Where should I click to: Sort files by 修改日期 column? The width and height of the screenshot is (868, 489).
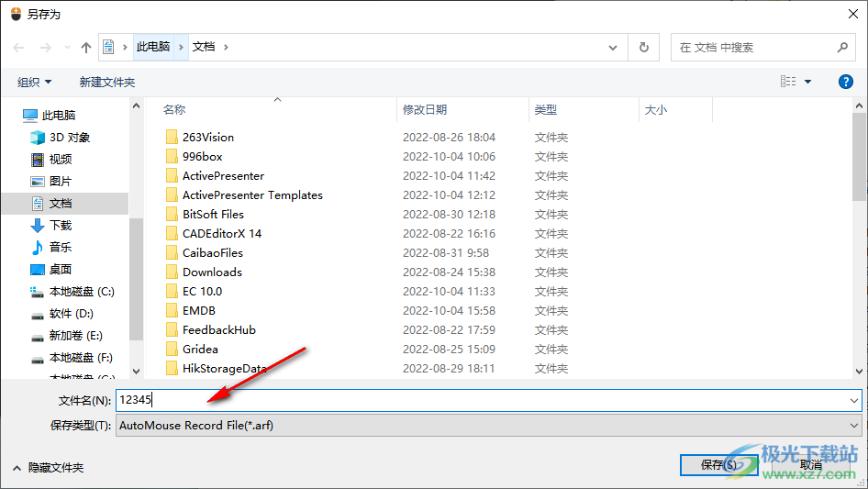coord(425,110)
